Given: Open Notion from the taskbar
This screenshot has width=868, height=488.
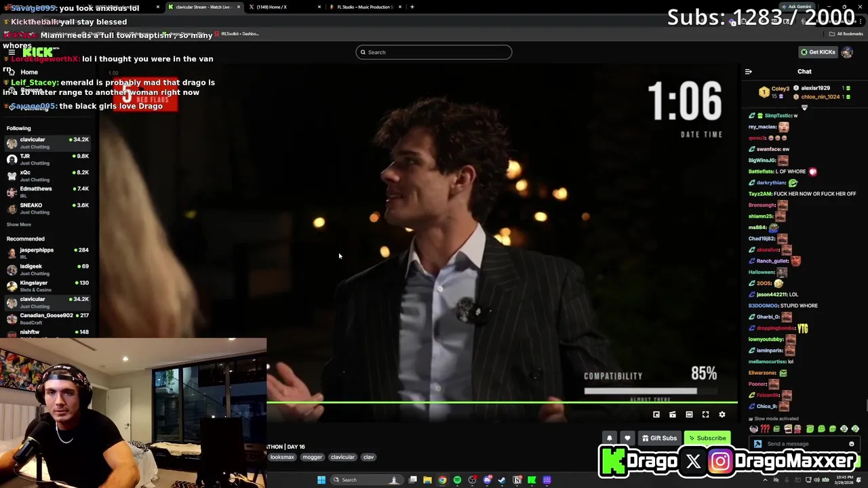Looking at the screenshot, I should tap(517, 480).
